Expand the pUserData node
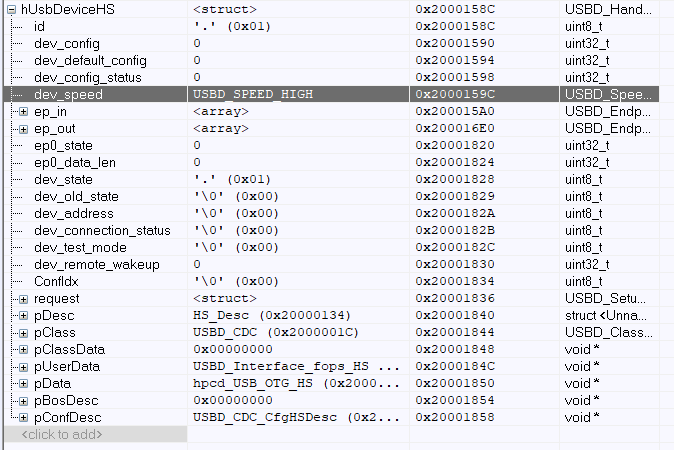Image resolution: width=674 pixels, height=450 pixels. pos(23,367)
